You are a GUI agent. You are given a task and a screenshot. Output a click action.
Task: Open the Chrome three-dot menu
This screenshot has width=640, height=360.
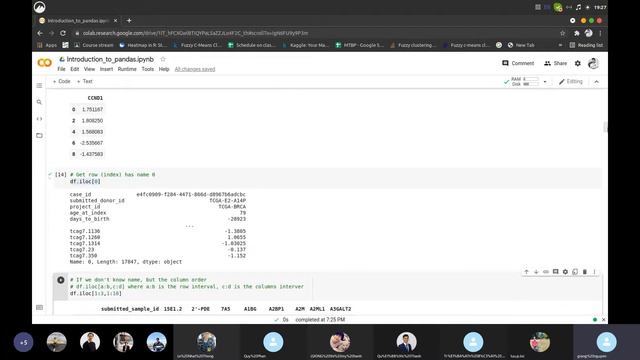(x=600, y=33)
